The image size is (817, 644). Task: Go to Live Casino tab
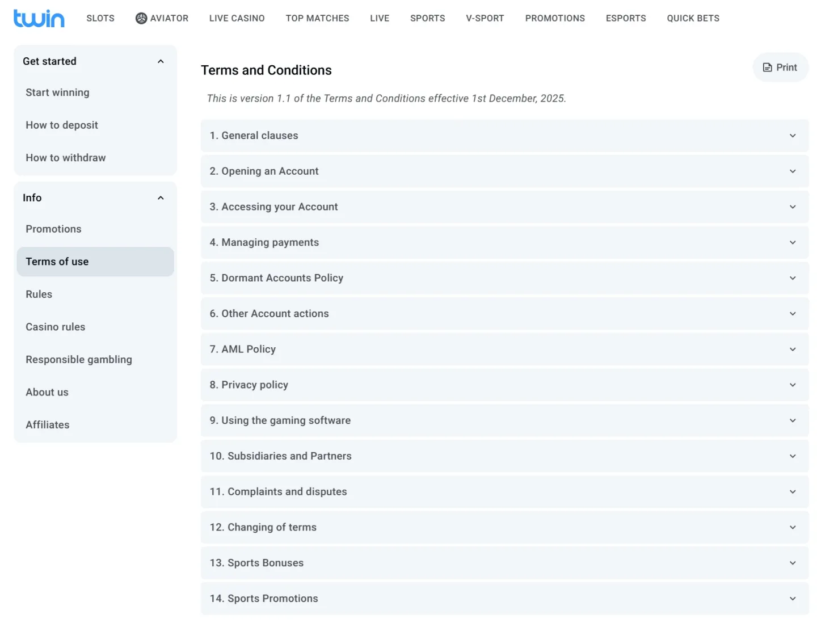click(237, 18)
